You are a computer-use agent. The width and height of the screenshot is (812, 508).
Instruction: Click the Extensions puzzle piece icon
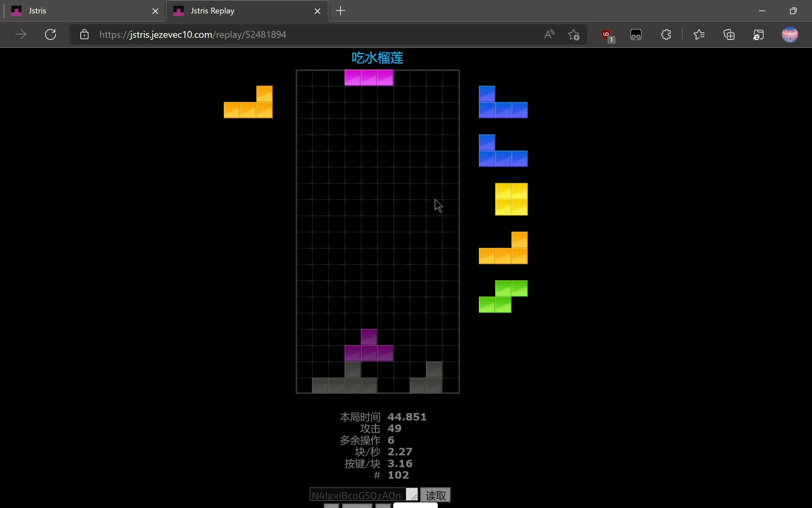point(666,35)
